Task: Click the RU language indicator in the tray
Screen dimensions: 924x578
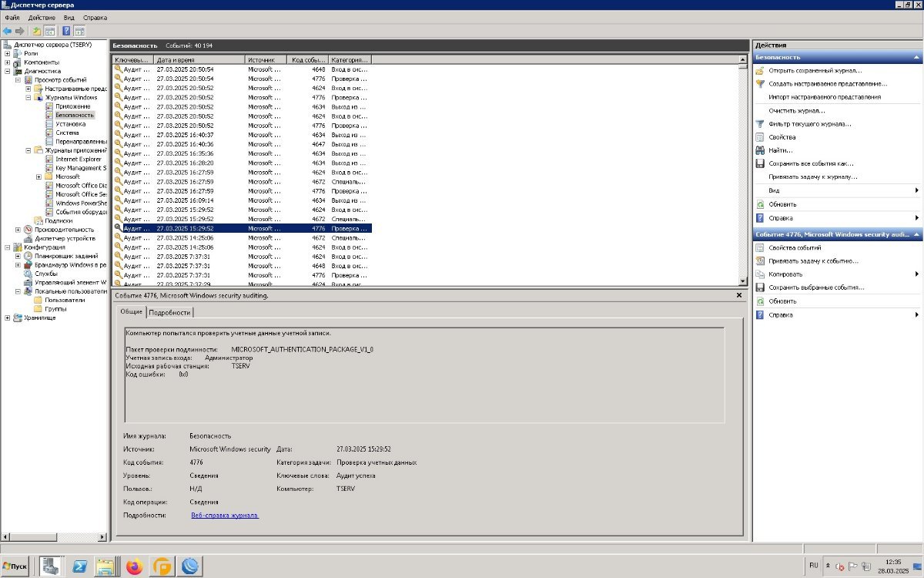Action: coord(814,566)
